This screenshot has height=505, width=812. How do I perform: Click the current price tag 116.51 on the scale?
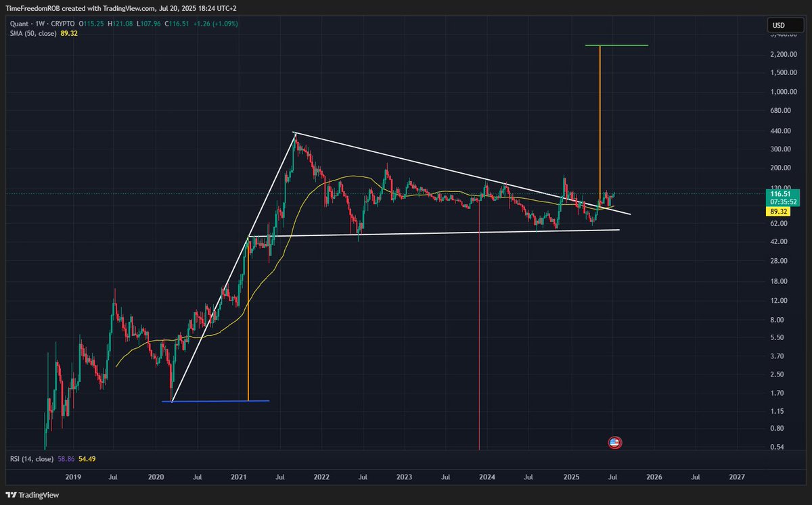pyautogui.click(x=780, y=193)
